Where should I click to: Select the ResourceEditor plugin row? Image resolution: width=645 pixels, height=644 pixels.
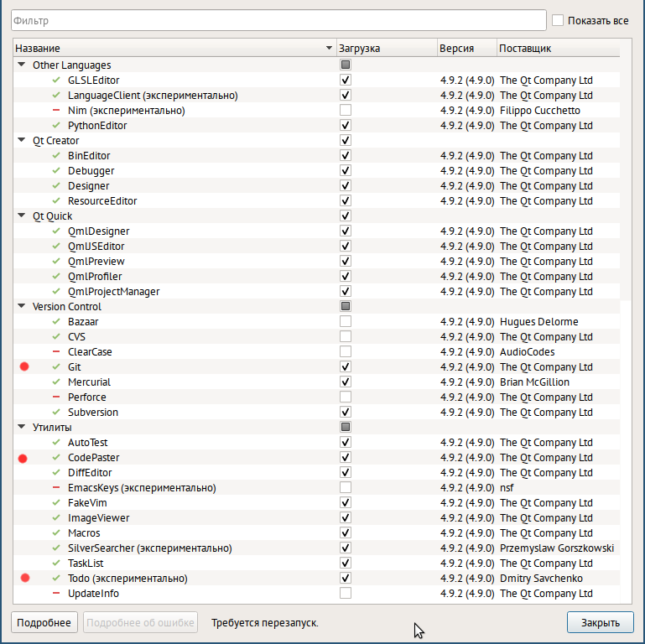[x=317, y=201]
